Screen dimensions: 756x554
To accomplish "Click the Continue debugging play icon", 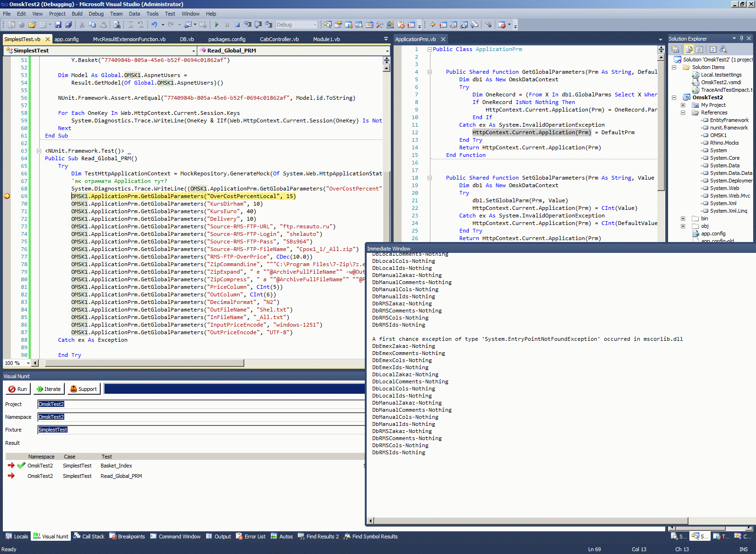I will [216, 25].
